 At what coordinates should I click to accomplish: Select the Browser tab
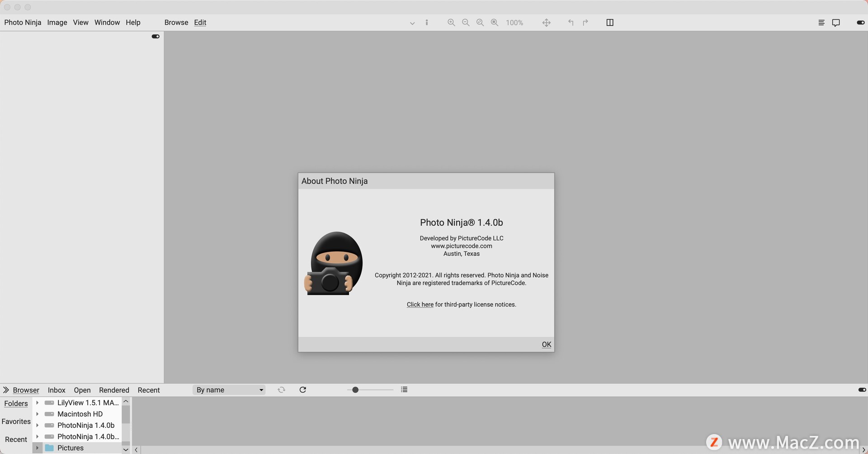(x=26, y=390)
